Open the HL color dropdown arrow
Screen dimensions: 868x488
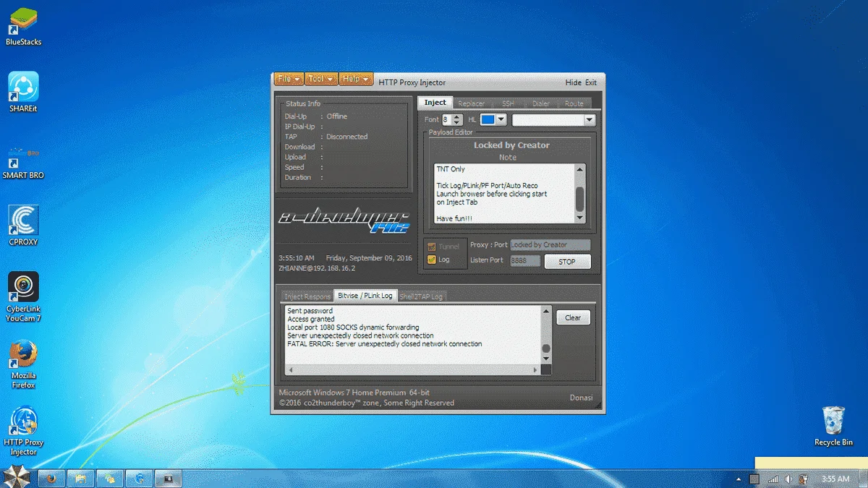click(501, 120)
